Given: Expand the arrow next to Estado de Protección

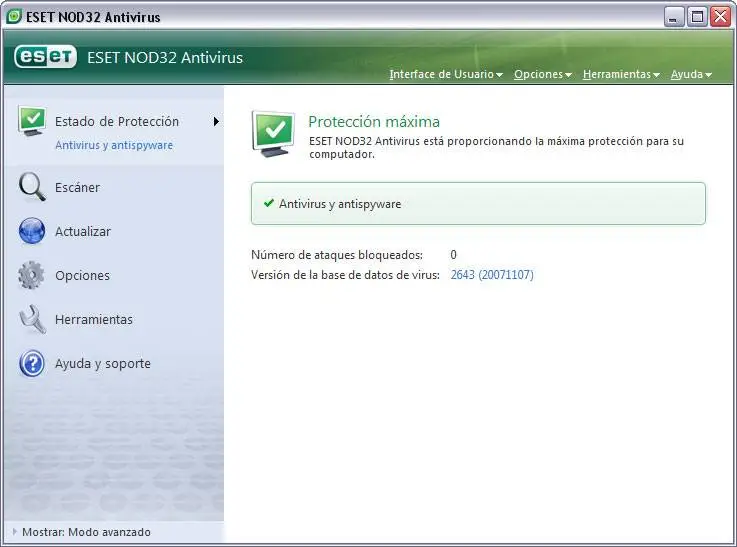Looking at the screenshot, I should tap(216, 122).
